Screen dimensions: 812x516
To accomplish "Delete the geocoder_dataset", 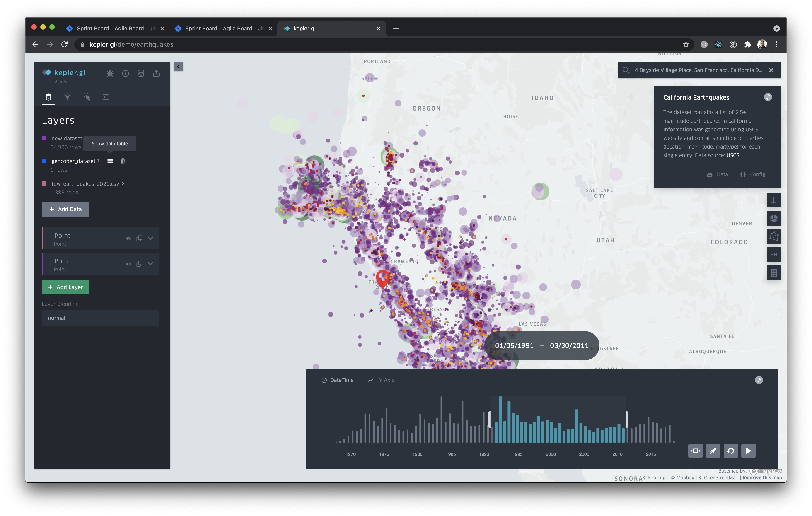I will click(x=123, y=161).
